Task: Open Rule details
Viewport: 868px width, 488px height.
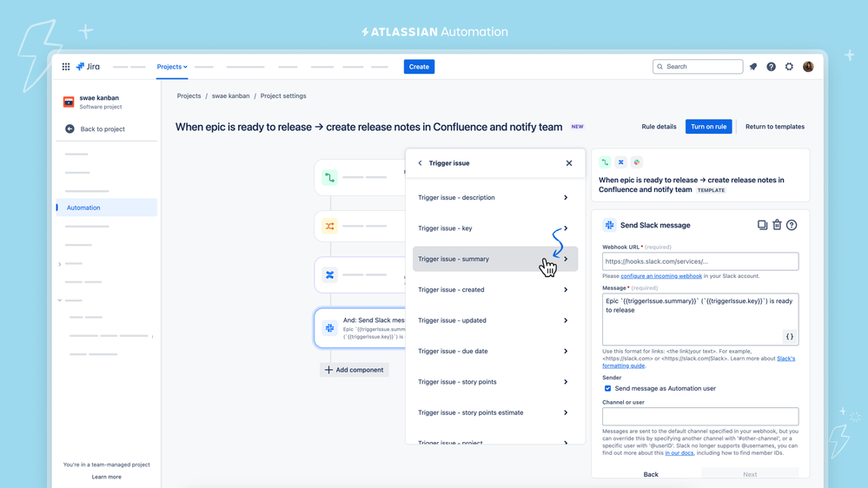Action: click(659, 127)
